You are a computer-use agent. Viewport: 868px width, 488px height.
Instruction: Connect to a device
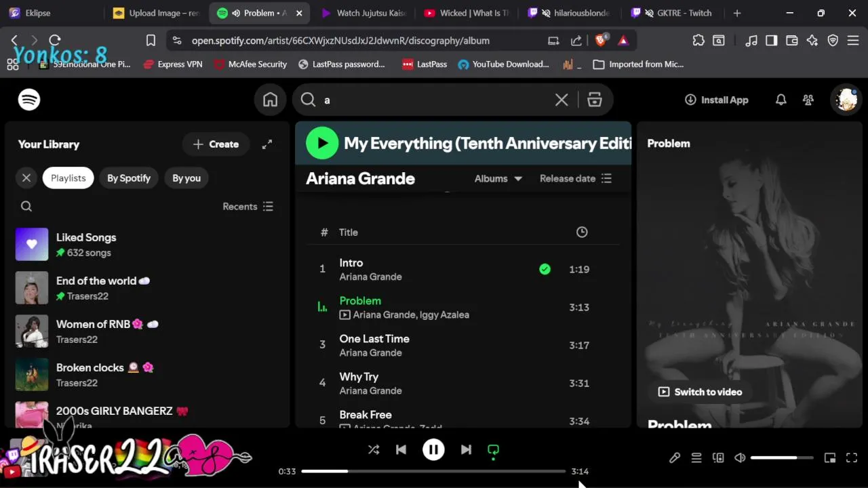[718, 458]
